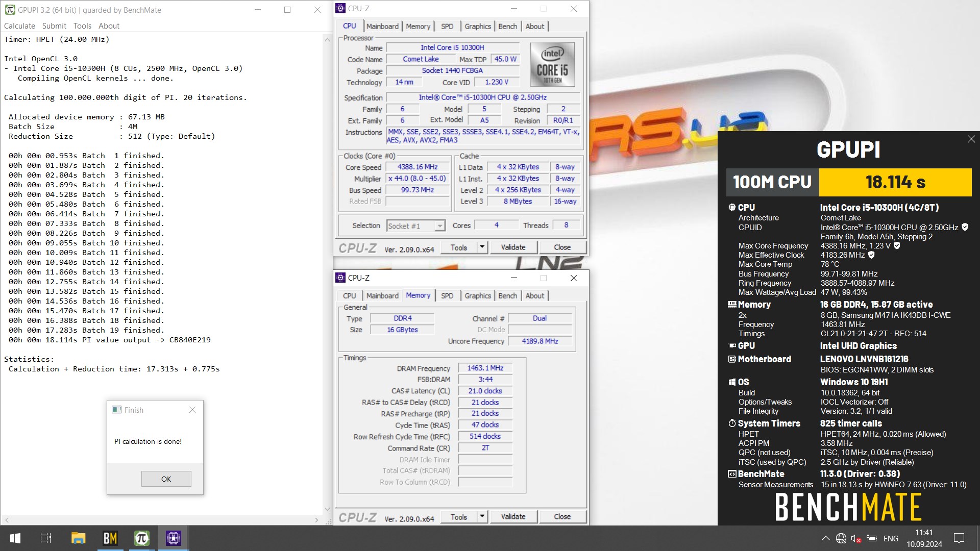The image size is (980, 551).
Task: Expand Tools dropdown arrow in bottom CPU-Z
Action: 482,516
